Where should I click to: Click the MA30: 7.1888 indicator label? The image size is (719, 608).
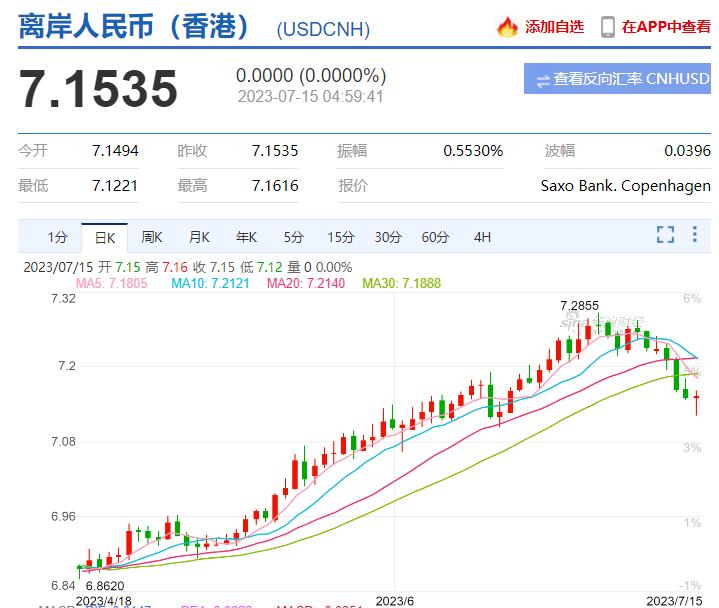pyautogui.click(x=402, y=283)
